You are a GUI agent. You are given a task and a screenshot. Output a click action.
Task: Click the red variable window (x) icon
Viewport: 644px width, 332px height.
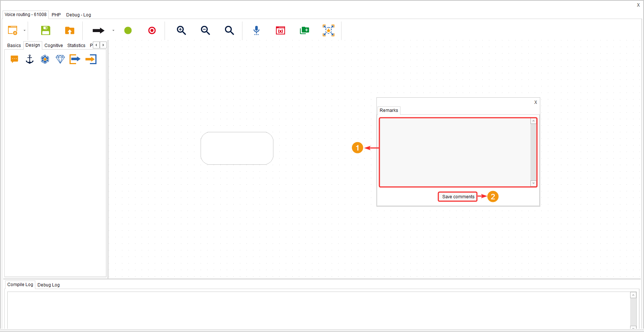pos(280,30)
